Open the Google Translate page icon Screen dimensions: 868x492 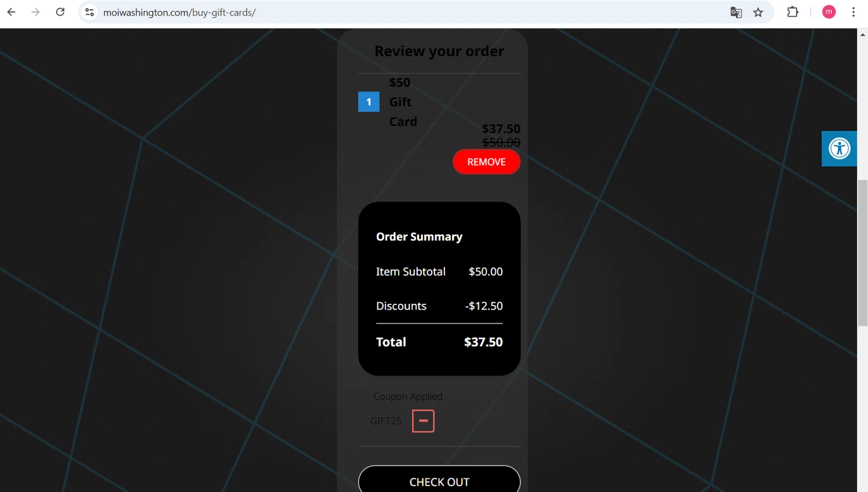click(x=736, y=12)
